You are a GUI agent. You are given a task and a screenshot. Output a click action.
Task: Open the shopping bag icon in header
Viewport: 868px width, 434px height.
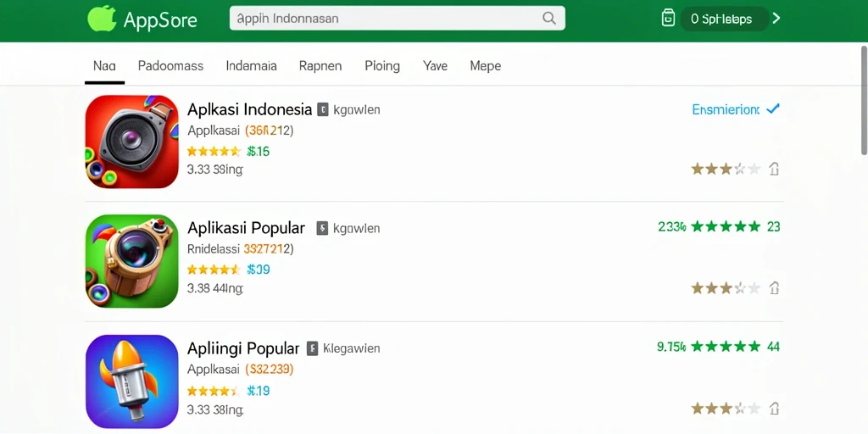click(x=668, y=18)
